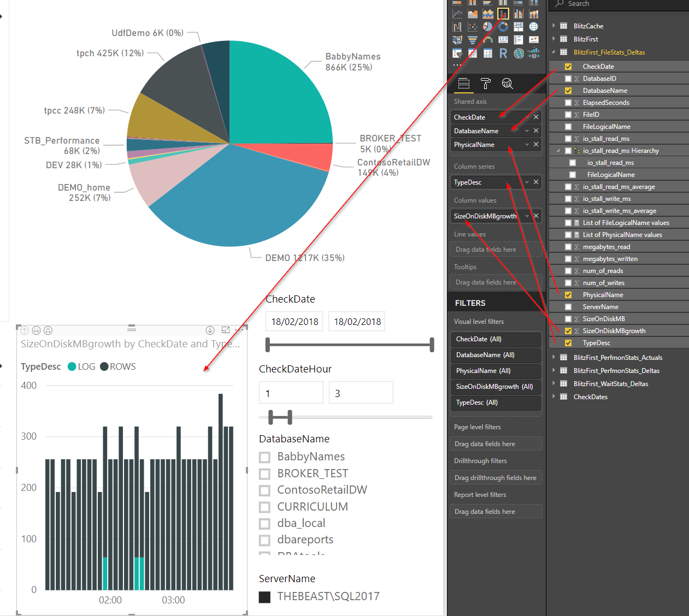The height and width of the screenshot is (616, 689).
Task: Open the TypeDesc column series dropdown arrow
Action: pyautogui.click(x=527, y=182)
